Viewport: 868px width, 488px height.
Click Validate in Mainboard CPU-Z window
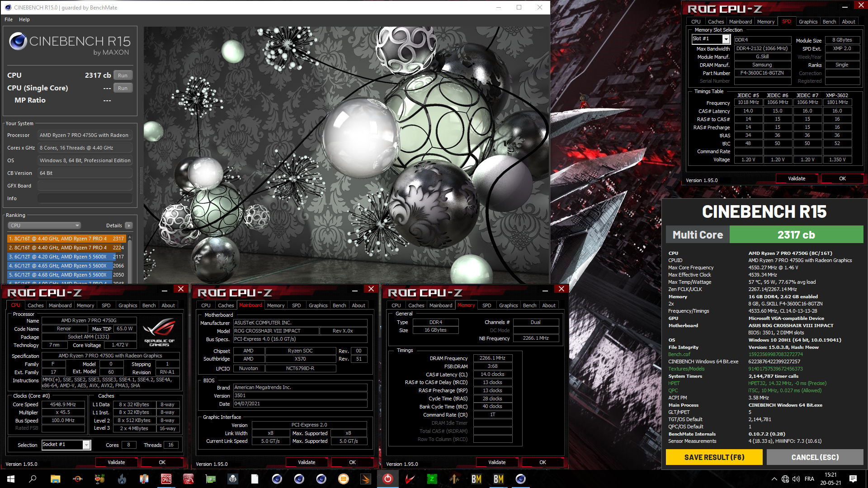coord(307,462)
